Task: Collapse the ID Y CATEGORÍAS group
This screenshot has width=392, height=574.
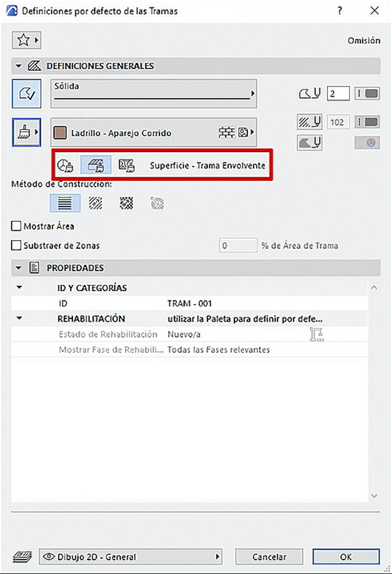Action: [19, 288]
